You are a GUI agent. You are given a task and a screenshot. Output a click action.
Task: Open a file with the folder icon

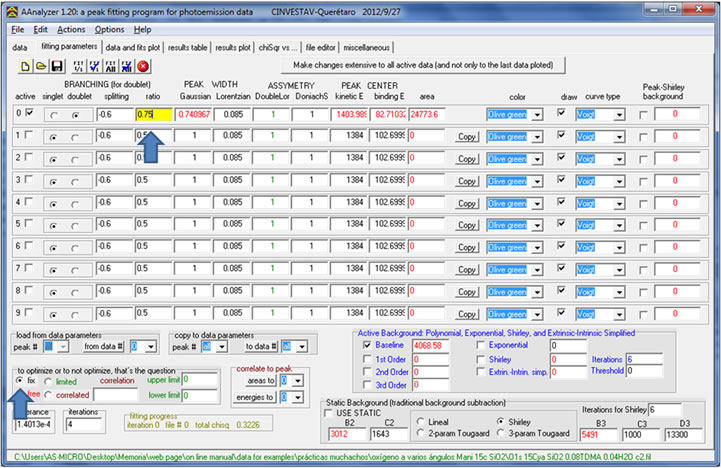click(x=43, y=65)
